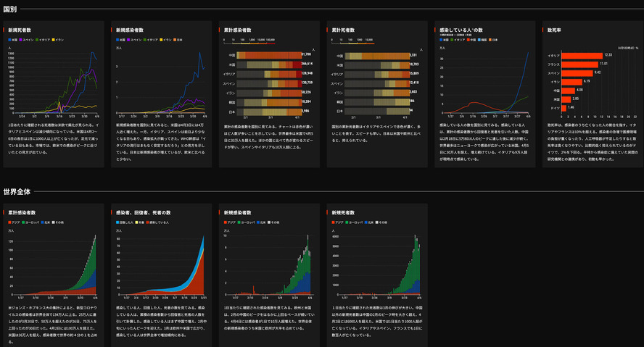Image resolution: width=644 pixels, height=347 pixels.
Task: Click スペイン legend in 国別 新規感染者数 chart
Action: pos(134,40)
